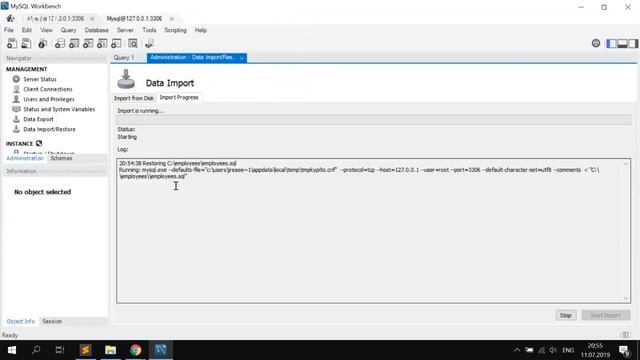Open the Edit menu
Image resolution: width=640 pixels, height=360 pixels.
point(27,30)
